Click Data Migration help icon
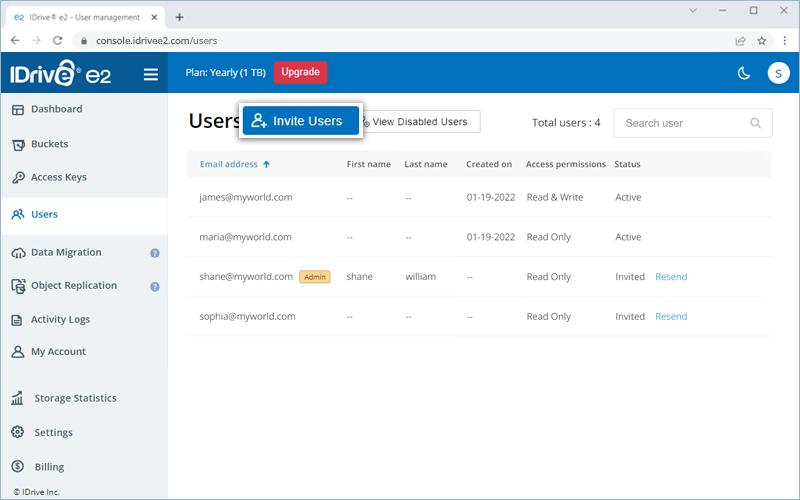 coord(155,253)
